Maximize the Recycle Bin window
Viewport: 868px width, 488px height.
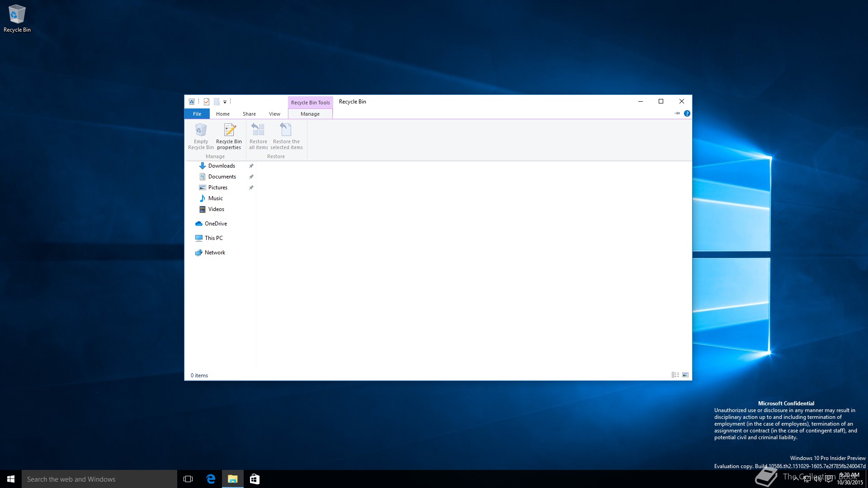pyautogui.click(x=661, y=101)
